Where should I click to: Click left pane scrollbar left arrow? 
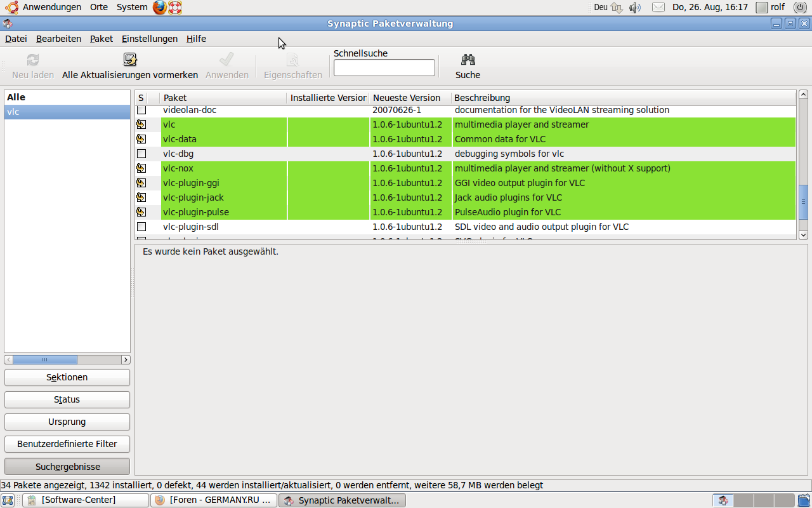[x=9, y=359]
